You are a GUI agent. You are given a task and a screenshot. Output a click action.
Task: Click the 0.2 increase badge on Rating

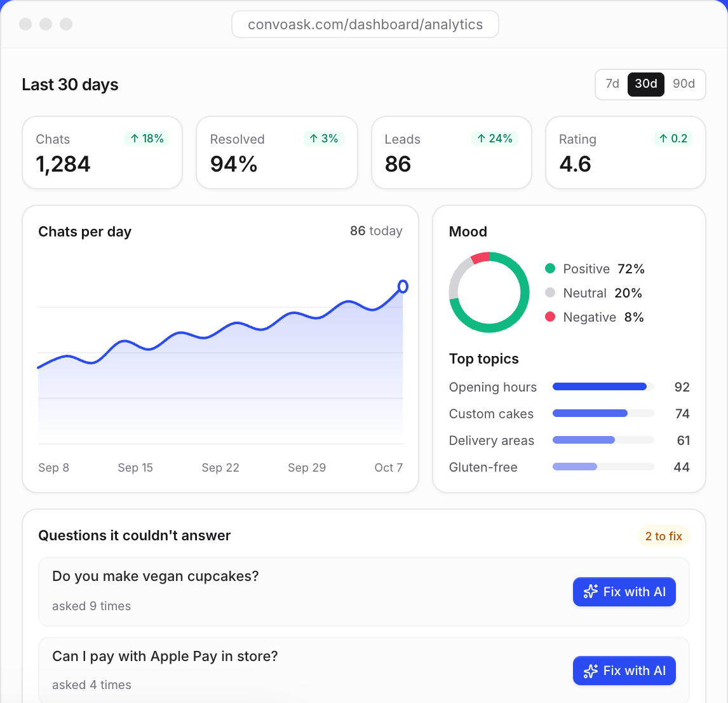(x=673, y=139)
